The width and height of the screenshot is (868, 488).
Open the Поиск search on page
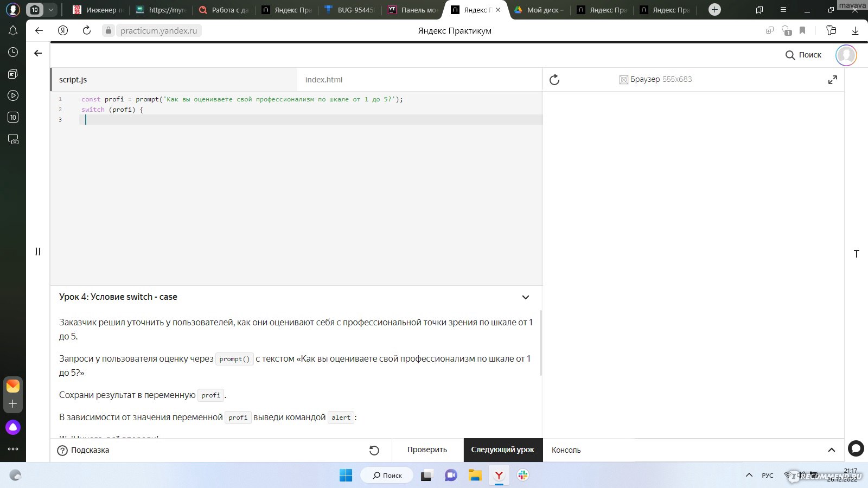click(x=803, y=55)
